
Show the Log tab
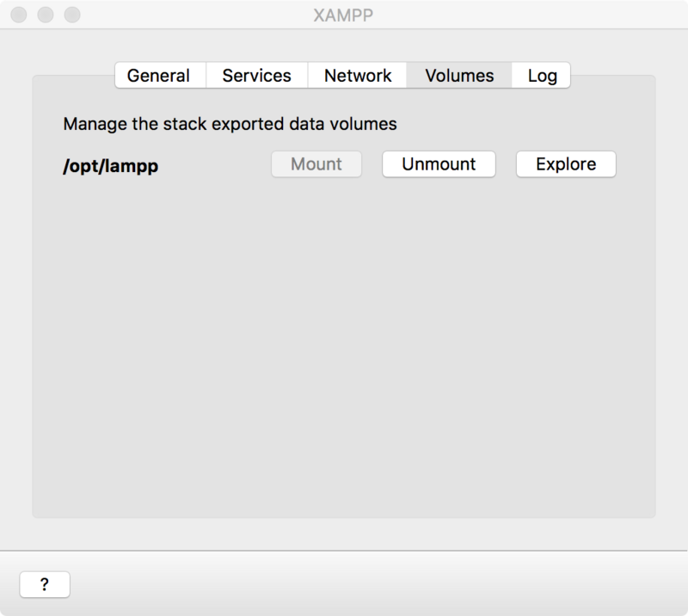click(x=542, y=76)
